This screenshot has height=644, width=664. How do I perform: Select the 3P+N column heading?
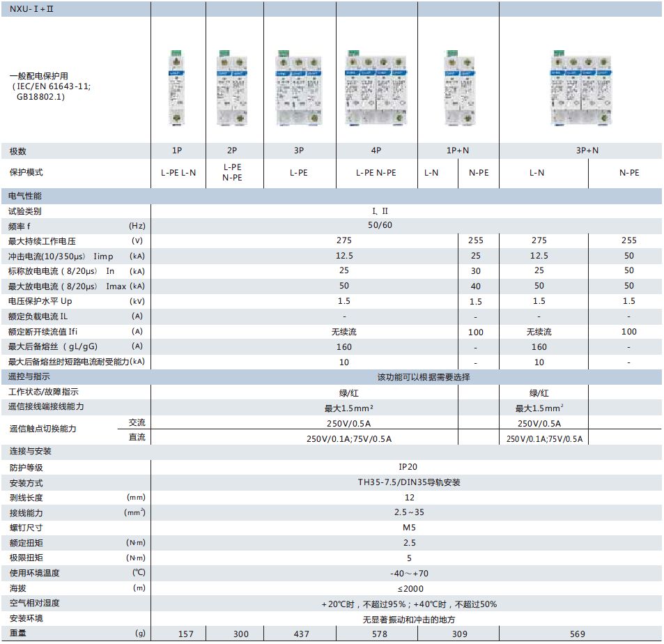click(x=587, y=151)
